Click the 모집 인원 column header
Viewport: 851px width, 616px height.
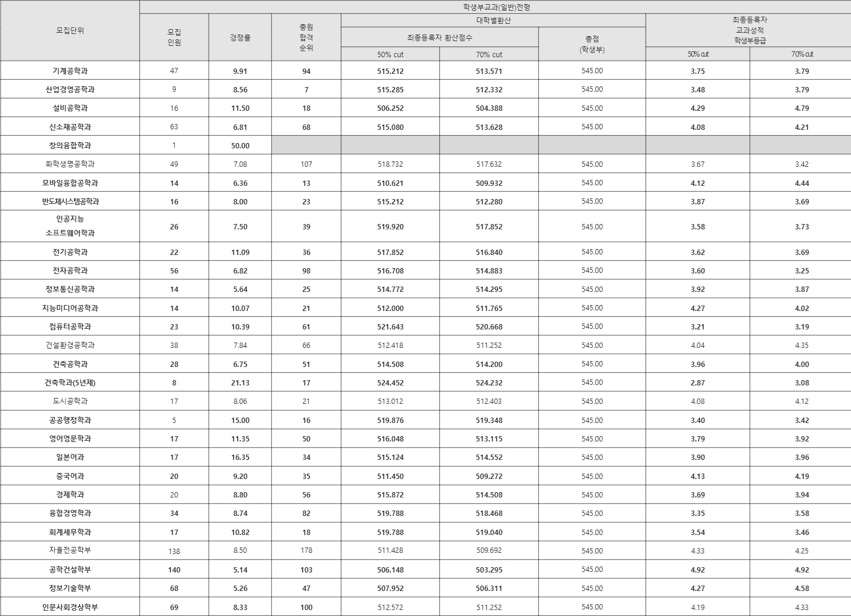tap(174, 38)
